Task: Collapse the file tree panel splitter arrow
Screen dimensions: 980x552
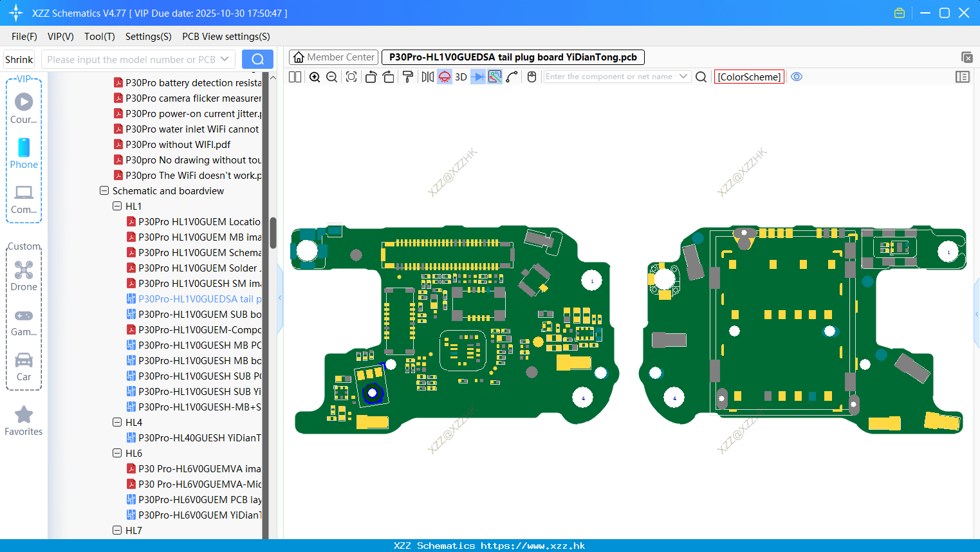Action: point(280,298)
